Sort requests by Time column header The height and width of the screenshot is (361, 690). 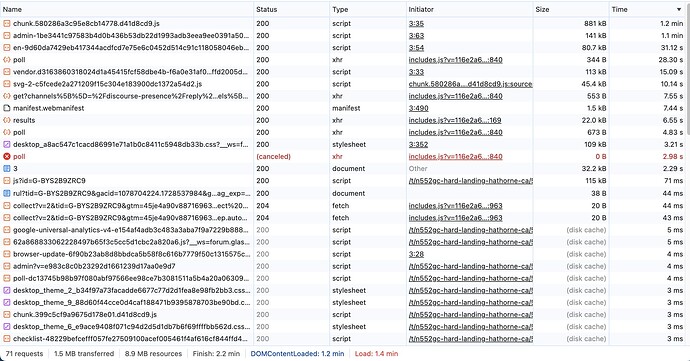tap(647, 9)
